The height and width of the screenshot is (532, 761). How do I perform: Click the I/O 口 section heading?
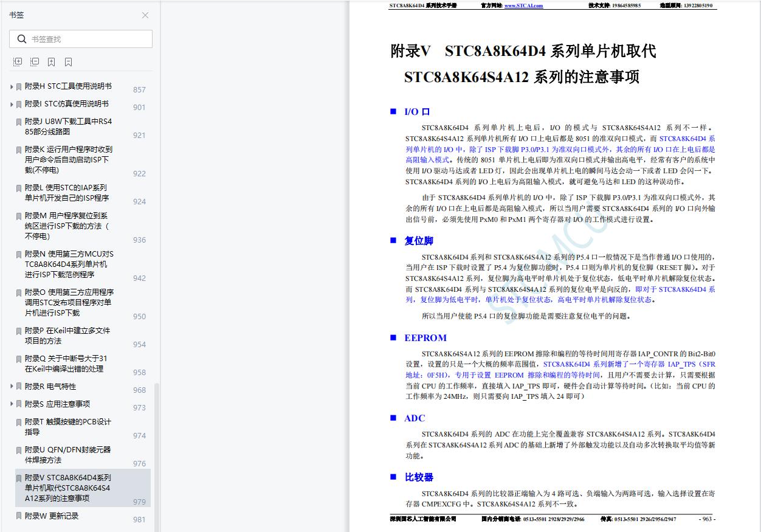(417, 112)
